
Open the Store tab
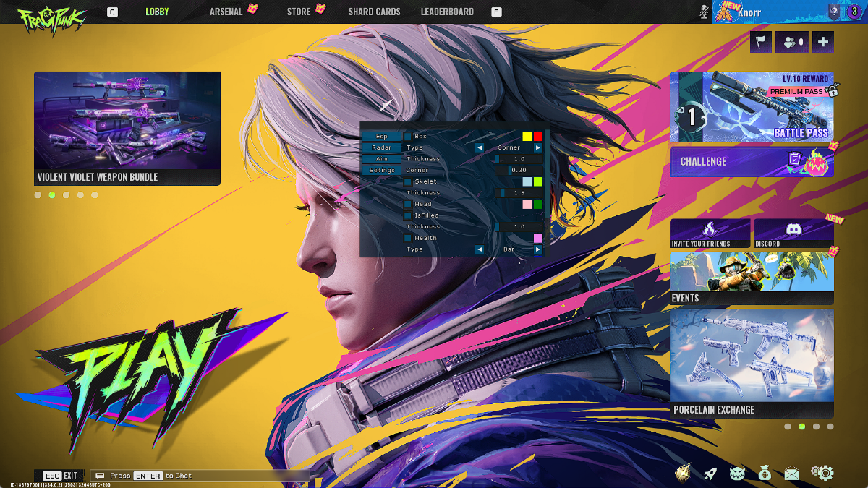(x=298, y=12)
